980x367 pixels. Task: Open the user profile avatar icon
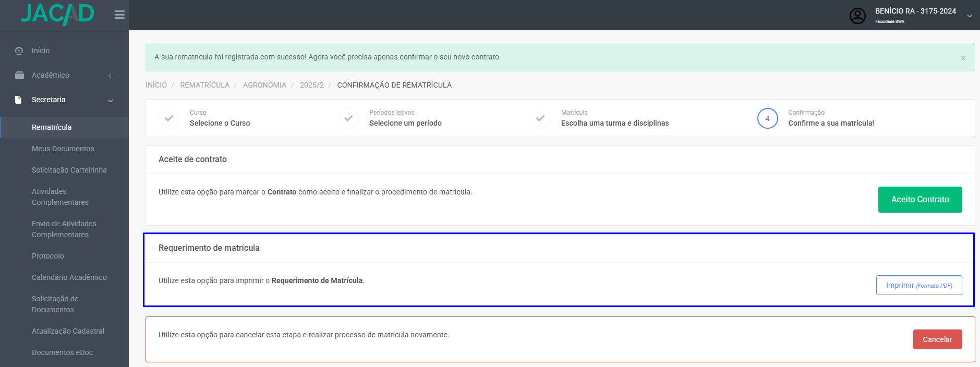(857, 16)
